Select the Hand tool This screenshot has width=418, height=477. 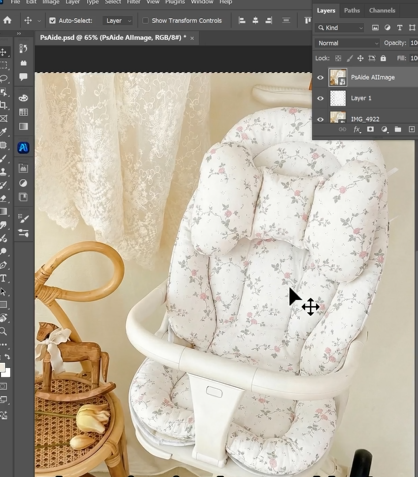click(3, 318)
